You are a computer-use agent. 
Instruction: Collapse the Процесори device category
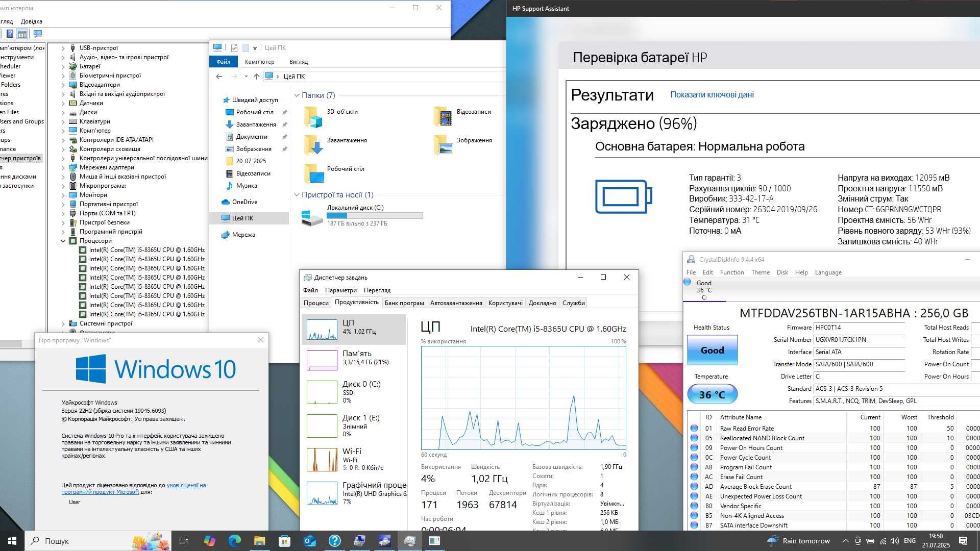63,241
